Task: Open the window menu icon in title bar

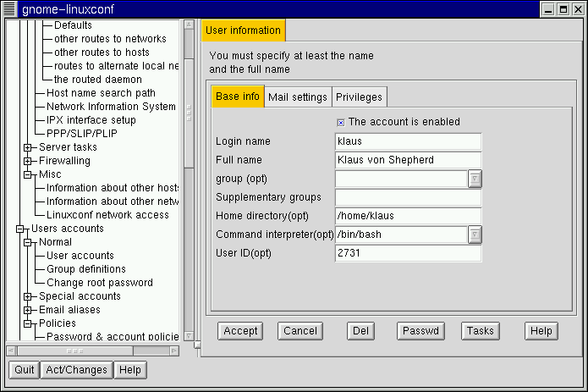Action: tap(10, 8)
